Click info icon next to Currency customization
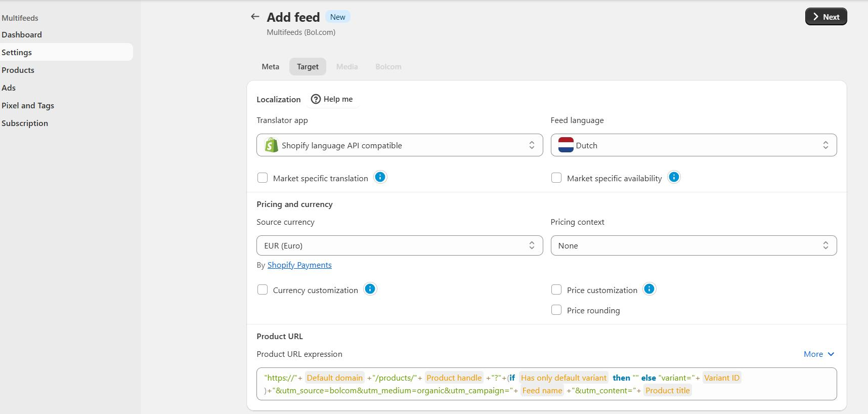This screenshot has height=414, width=868. coord(370,289)
